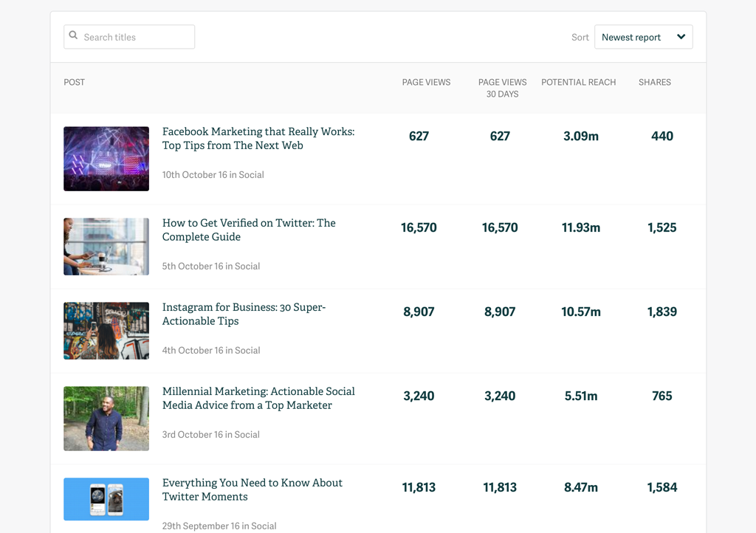Click the Post column header
756x533 pixels.
click(75, 82)
